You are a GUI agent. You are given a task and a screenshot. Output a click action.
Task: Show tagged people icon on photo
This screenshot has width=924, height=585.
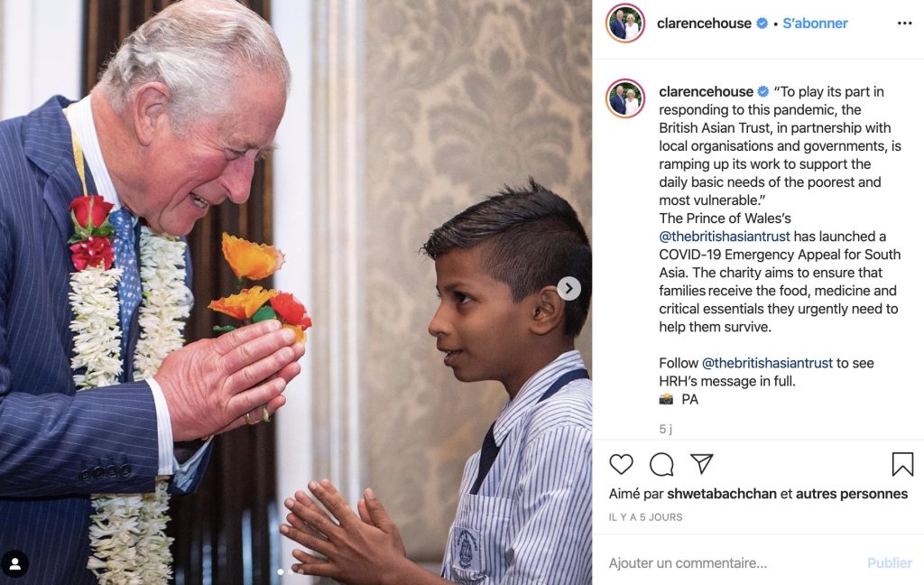point(14,564)
